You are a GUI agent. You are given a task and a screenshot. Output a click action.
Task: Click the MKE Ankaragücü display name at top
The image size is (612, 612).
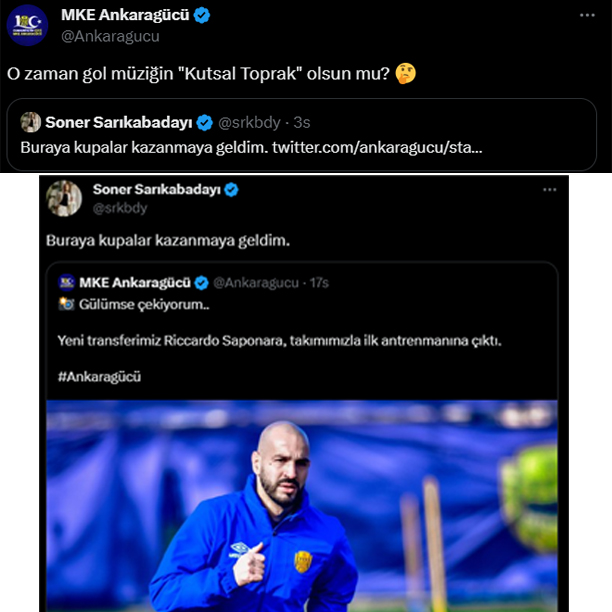pos(124,16)
